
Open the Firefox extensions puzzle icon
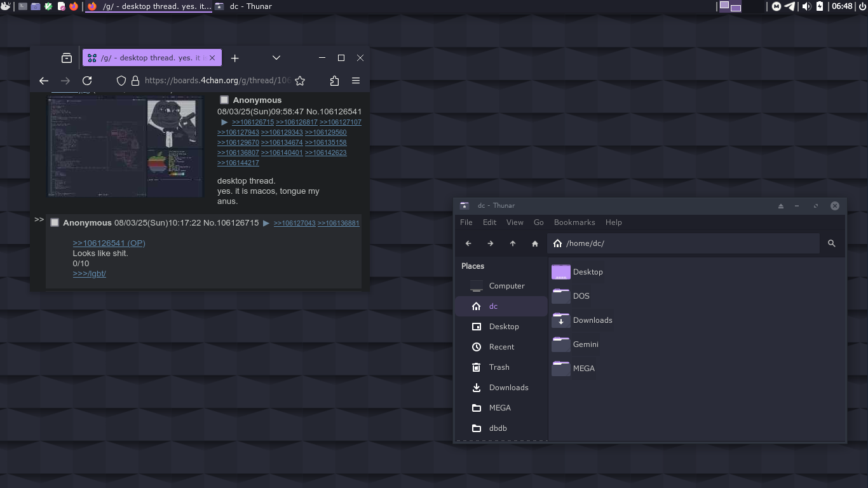click(x=335, y=81)
